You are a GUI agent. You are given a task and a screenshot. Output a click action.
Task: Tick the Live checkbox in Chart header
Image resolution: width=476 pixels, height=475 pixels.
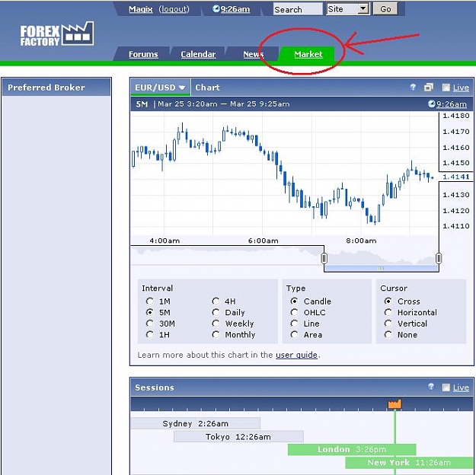point(446,88)
